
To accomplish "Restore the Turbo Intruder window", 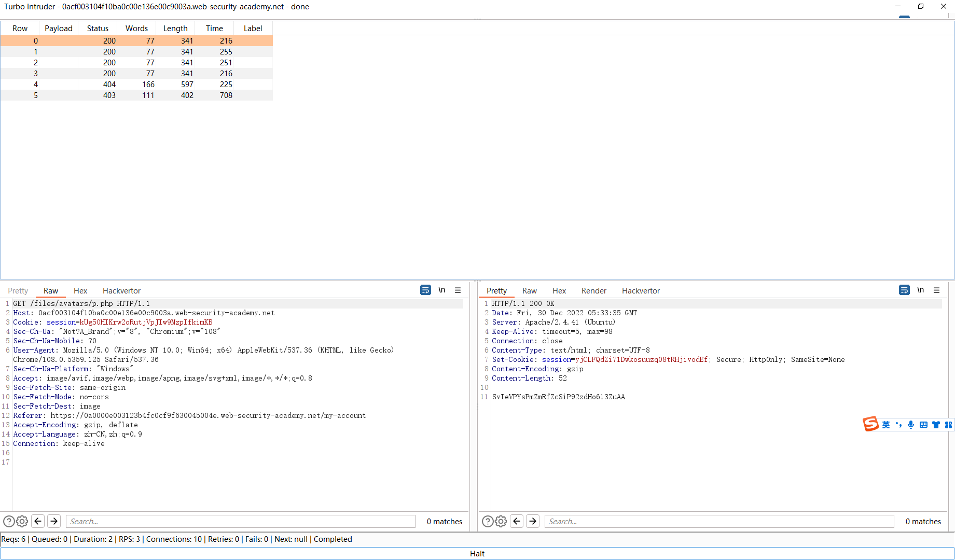I will tap(921, 6).
